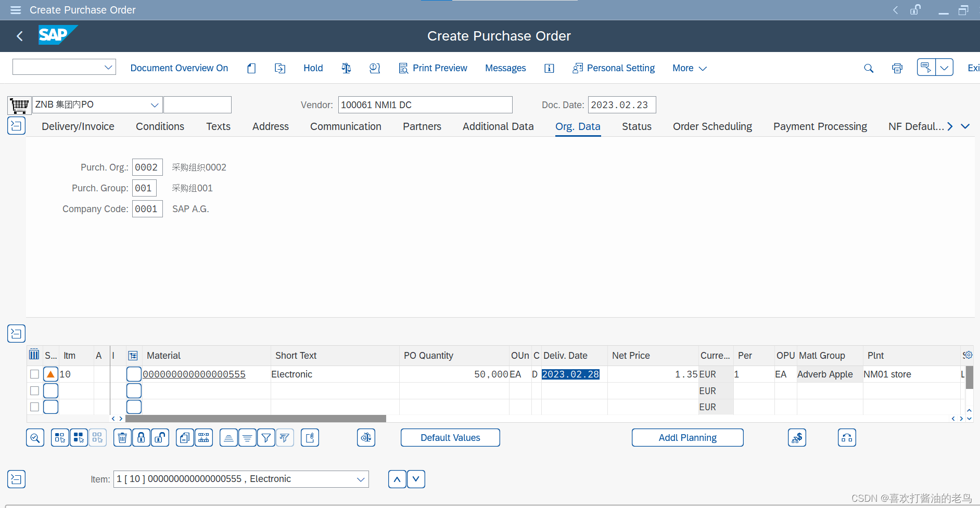Expand the More menu
The image size is (980, 508).
pyautogui.click(x=688, y=68)
